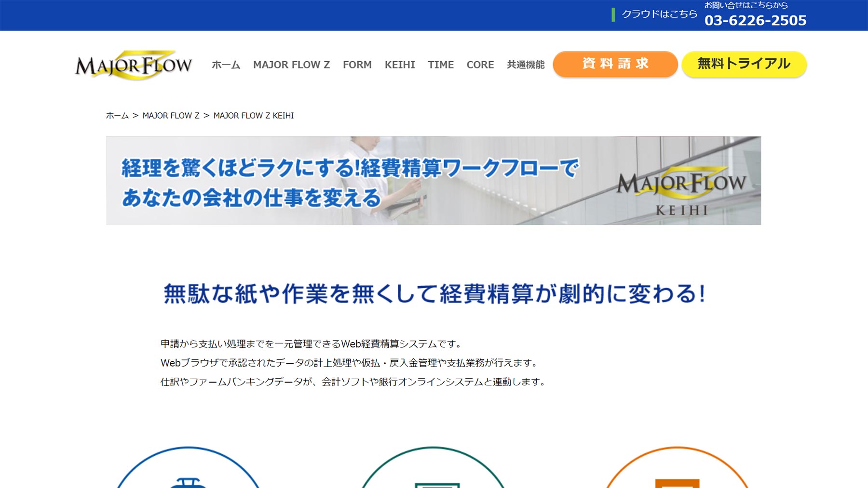Click the line 申請から支払い処理までを一元管理できるWeb経費精算システムです。

pos(312,344)
